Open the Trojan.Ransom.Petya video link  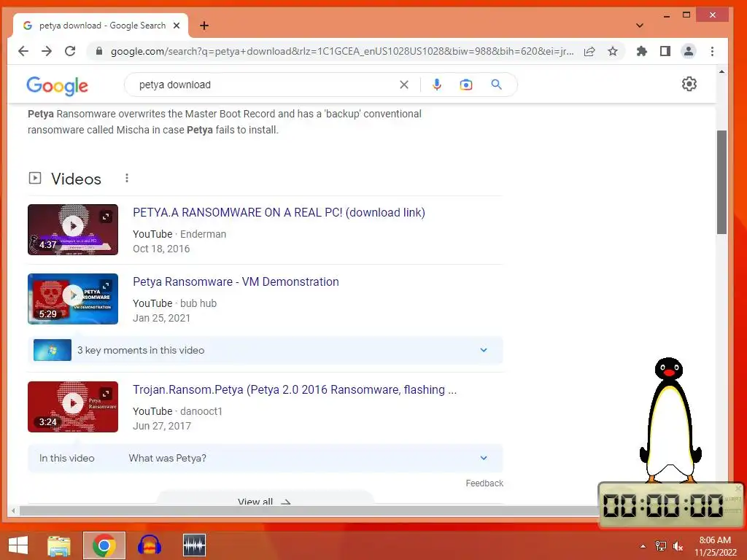[295, 389]
